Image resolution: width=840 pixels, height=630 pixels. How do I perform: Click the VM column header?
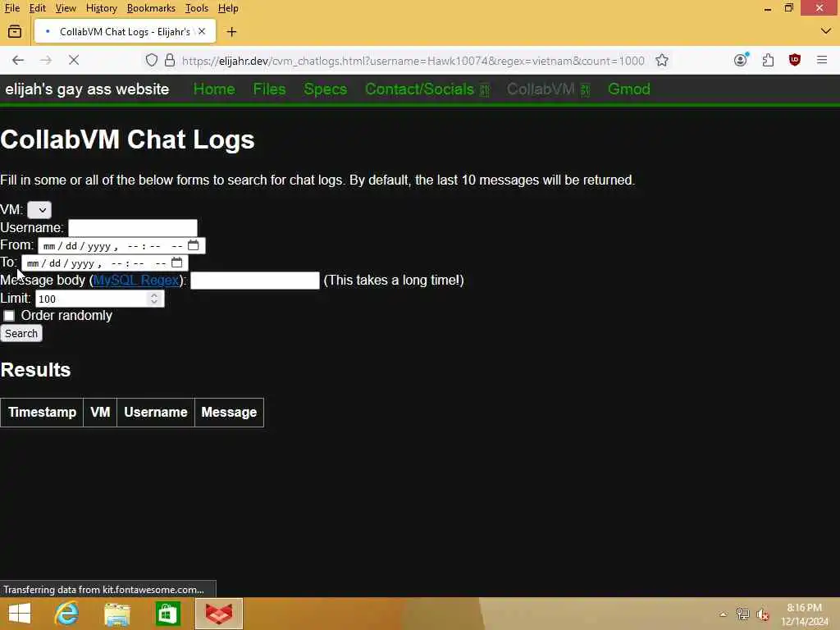[100, 412]
